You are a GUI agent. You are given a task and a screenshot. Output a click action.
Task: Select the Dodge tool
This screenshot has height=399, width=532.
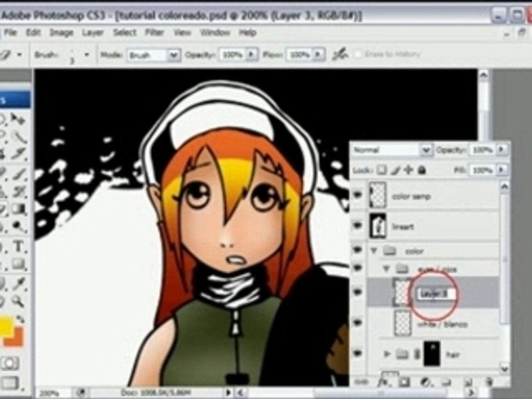tap(19, 227)
